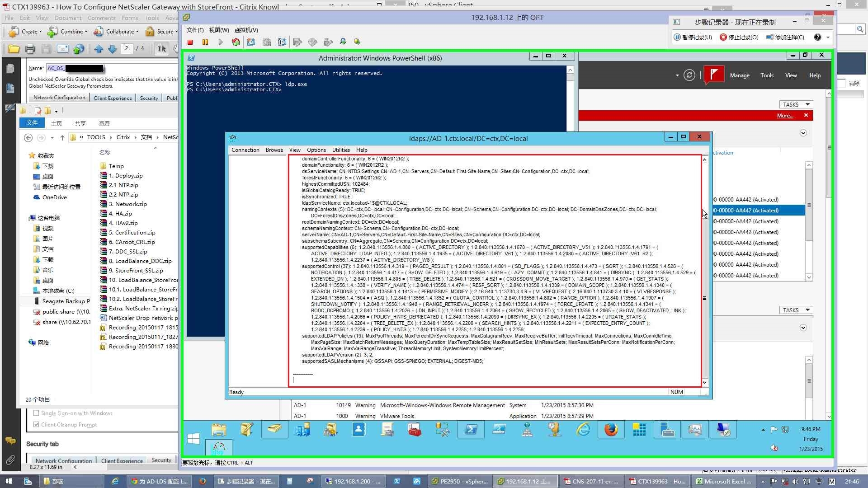Screen dimensions: 868x488
Task: Click 暂停记录 in Steps Recorder
Action: pyautogui.click(x=693, y=37)
